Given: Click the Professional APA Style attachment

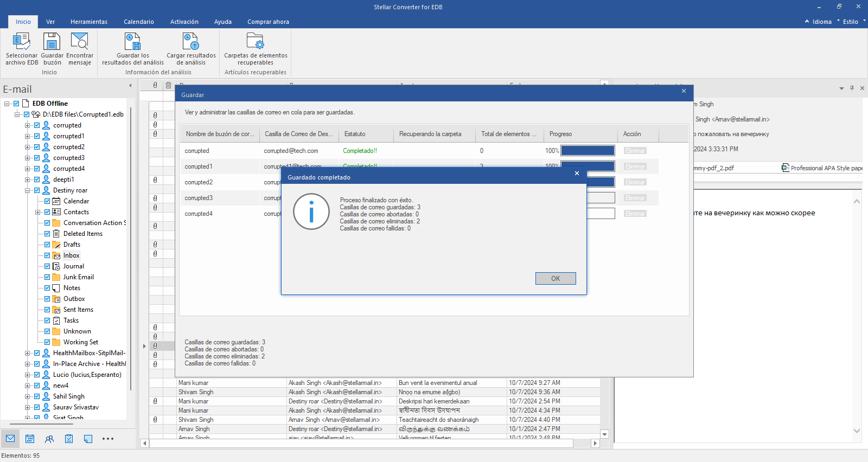Looking at the screenshot, I should coord(822,168).
